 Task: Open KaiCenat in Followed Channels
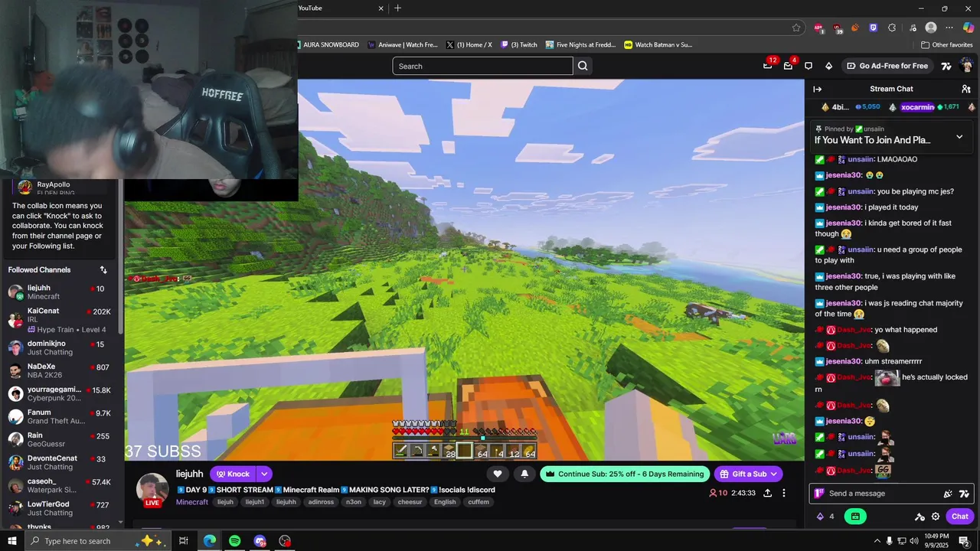click(60, 320)
